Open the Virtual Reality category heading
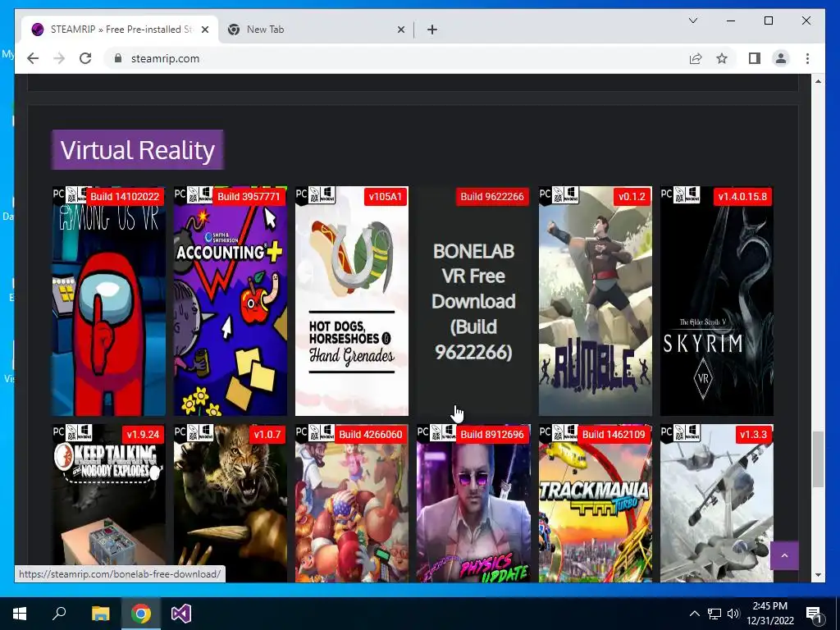 (138, 150)
